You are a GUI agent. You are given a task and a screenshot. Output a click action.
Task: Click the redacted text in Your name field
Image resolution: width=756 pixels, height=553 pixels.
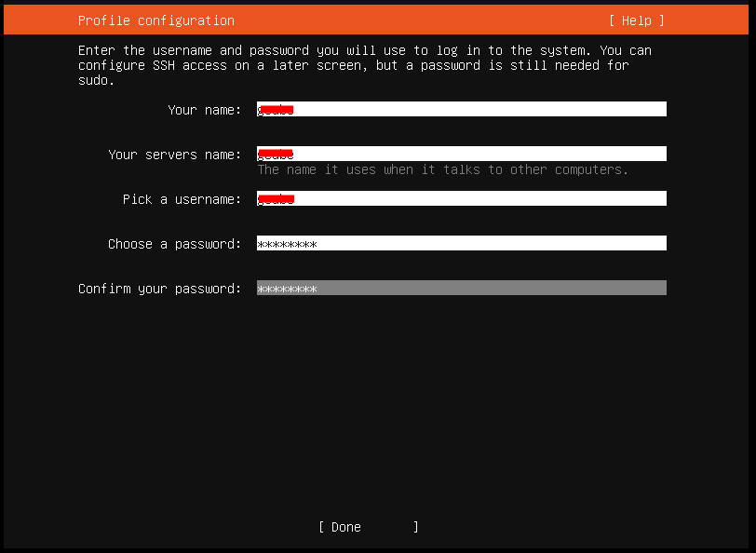[276, 110]
